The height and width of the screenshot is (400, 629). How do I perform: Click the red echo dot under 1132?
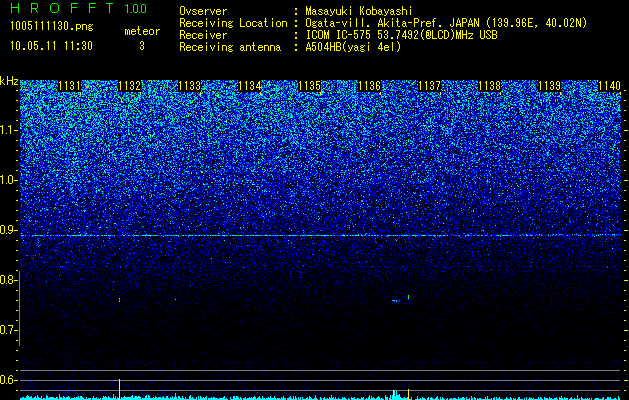[120, 299]
